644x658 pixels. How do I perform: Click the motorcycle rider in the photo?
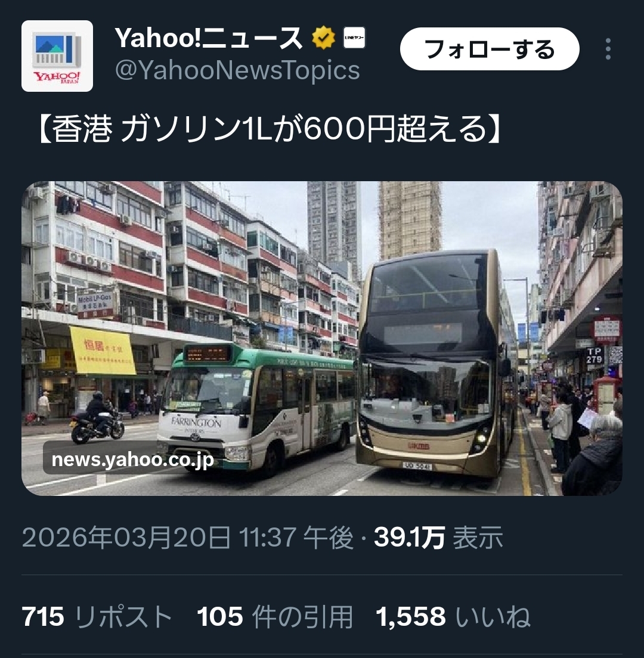[x=97, y=417]
